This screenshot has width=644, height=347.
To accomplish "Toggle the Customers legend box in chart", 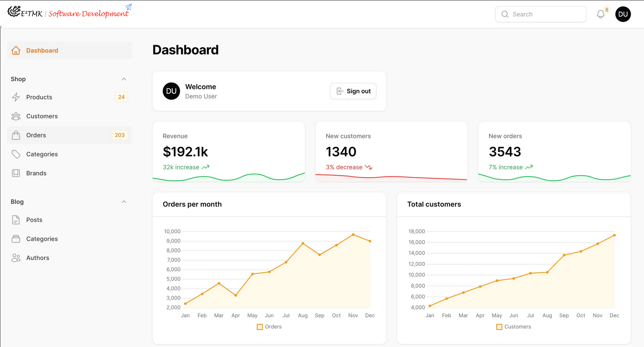I will pos(499,327).
